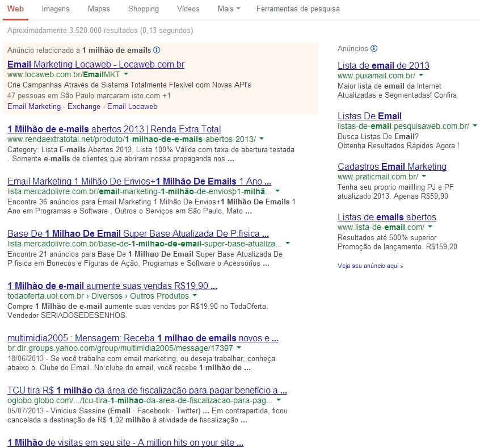Click the Lista de email de 2013 ad
Image resolution: width=480 pixels, height=448 pixels.
click(x=383, y=65)
